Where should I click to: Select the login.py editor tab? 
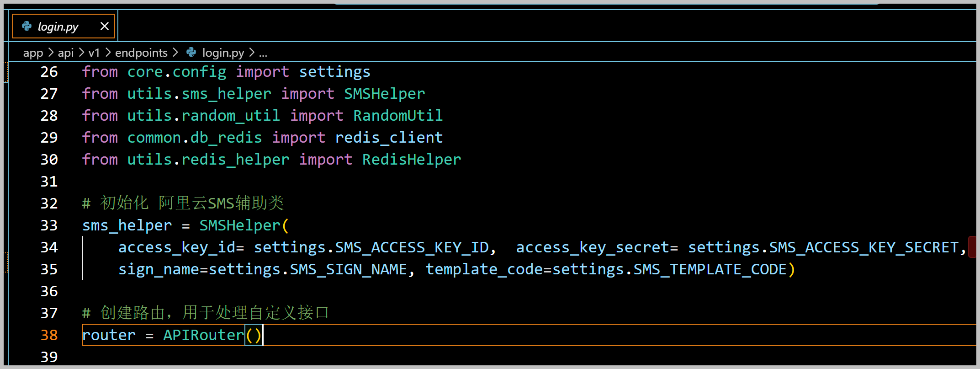(x=58, y=27)
